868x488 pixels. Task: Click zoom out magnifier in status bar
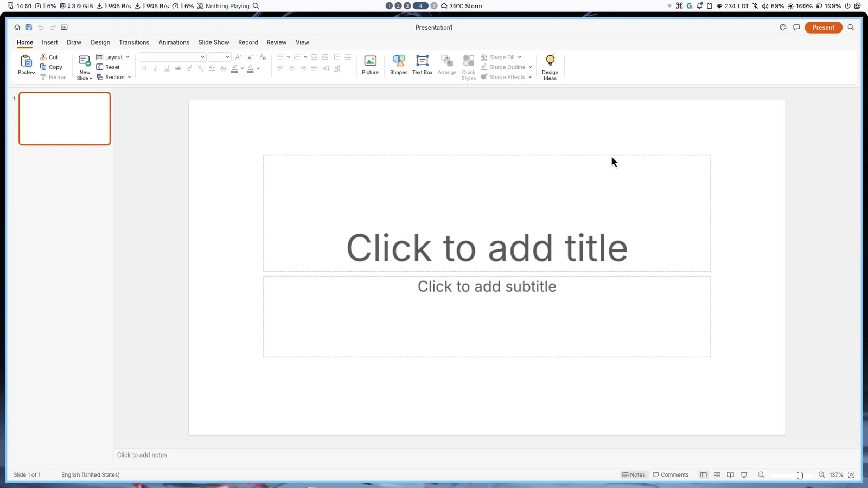(x=761, y=475)
